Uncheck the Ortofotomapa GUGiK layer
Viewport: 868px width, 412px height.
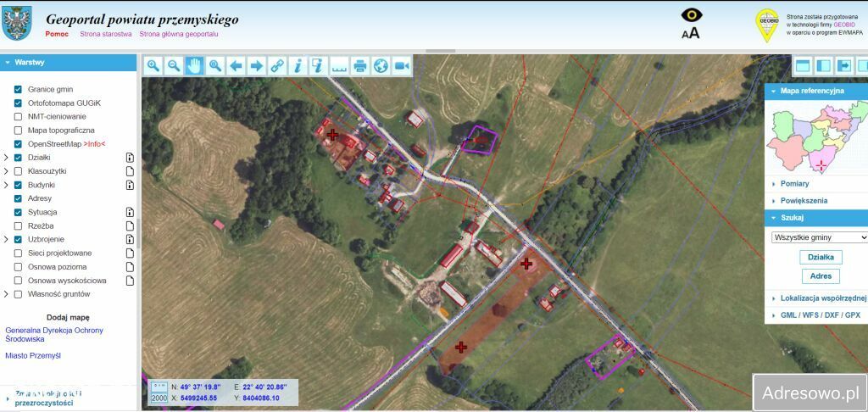coord(18,103)
